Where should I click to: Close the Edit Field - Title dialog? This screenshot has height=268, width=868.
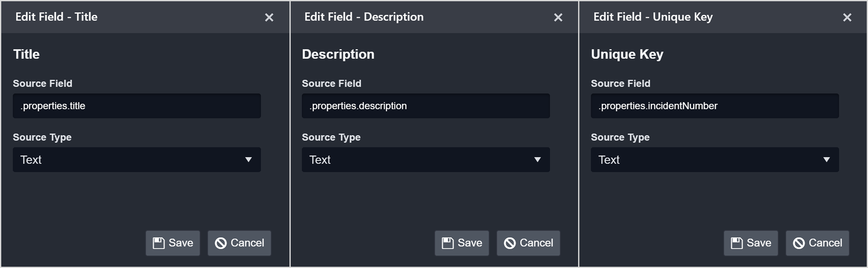click(x=269, y=17)
